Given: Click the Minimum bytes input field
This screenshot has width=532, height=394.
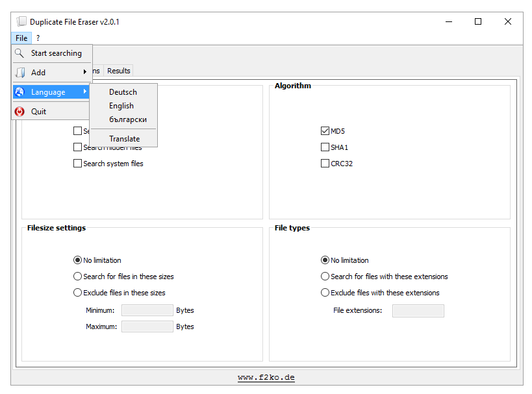Looking at the screenshot, I should click(147, 310).
